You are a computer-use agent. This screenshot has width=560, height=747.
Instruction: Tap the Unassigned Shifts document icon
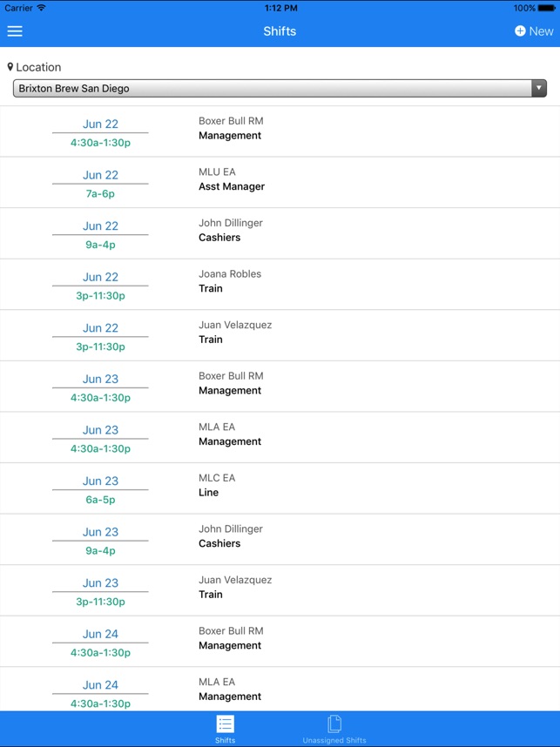coord(334,723)
